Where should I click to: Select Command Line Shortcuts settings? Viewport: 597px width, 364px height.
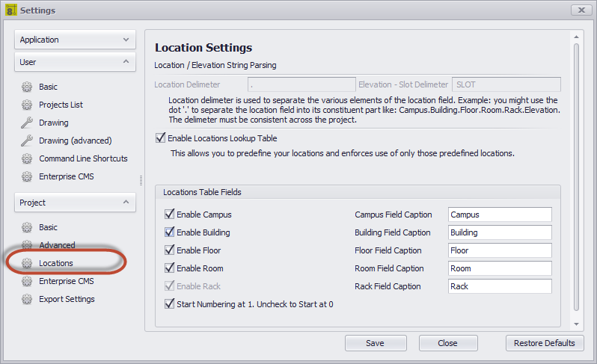click(x=83, y=158)
